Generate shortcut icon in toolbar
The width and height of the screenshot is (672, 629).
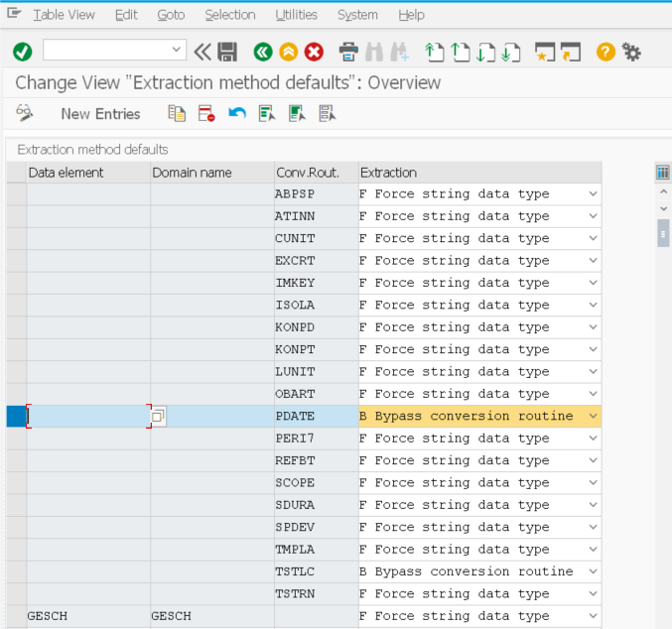coord(571,53)
